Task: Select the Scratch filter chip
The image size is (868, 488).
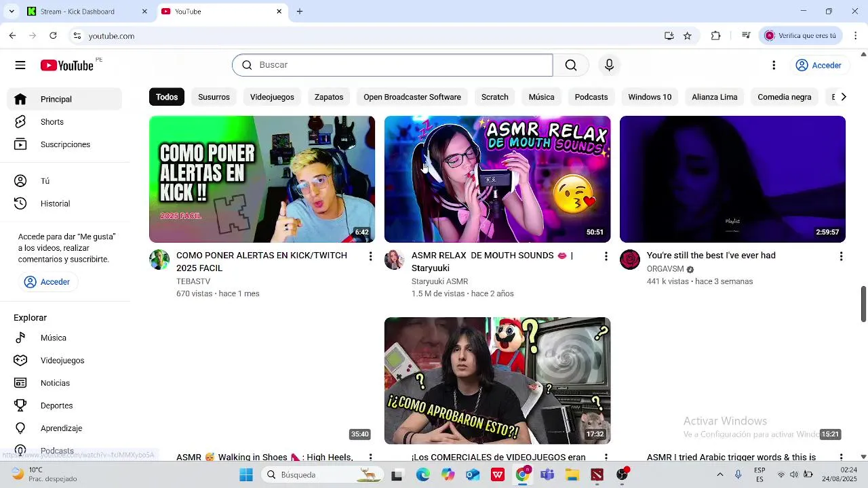Action: [494, 97]
